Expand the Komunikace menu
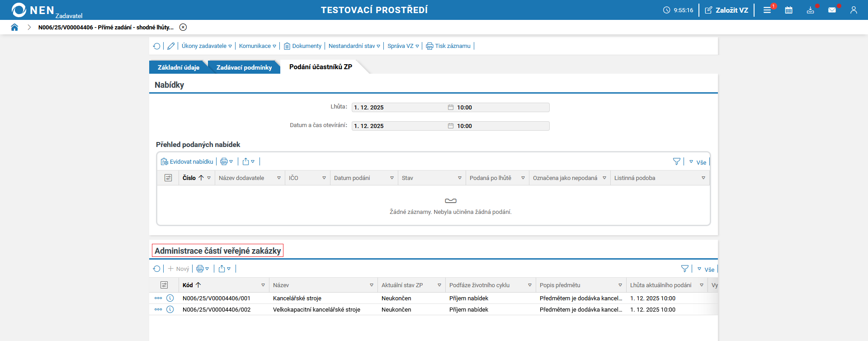868x341 pixels. pos(257,46)
